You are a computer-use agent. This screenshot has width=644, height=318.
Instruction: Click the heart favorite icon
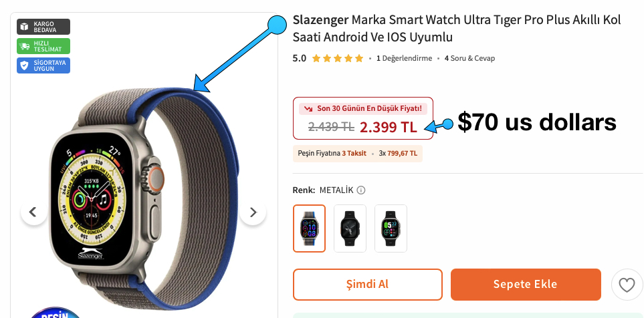(x=627, y=285)
